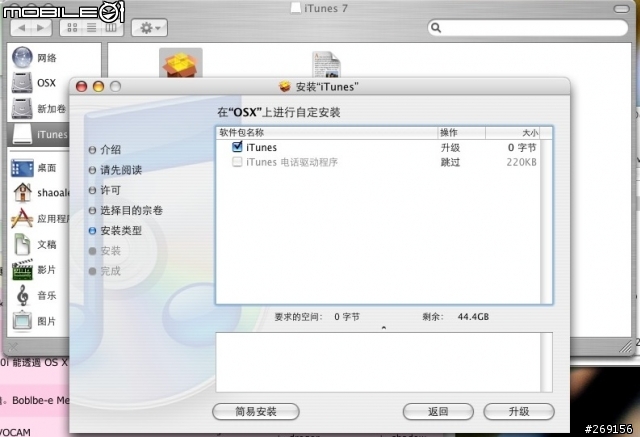
Task: Click the splitter handle above description box
Action: [x=384, y=328]
